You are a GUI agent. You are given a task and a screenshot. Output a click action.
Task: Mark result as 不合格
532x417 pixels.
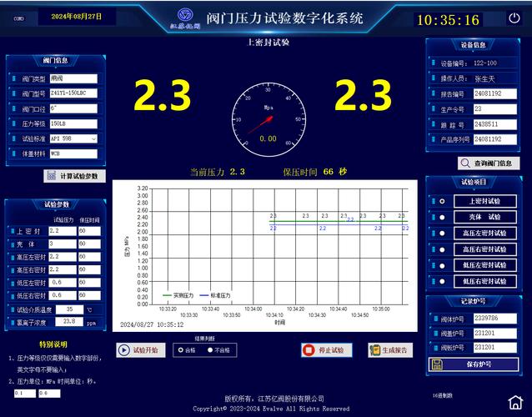[x=210, y=349]
